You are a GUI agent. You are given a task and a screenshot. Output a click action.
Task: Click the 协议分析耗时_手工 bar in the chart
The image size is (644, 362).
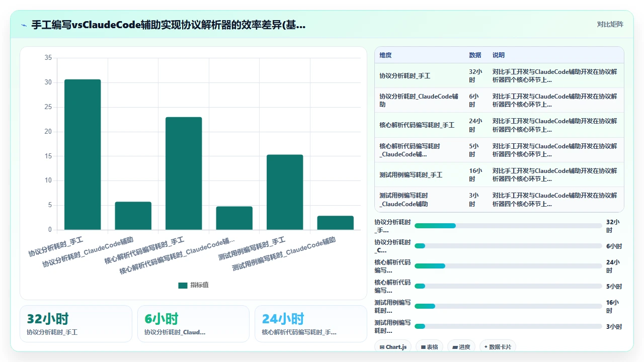83,154
